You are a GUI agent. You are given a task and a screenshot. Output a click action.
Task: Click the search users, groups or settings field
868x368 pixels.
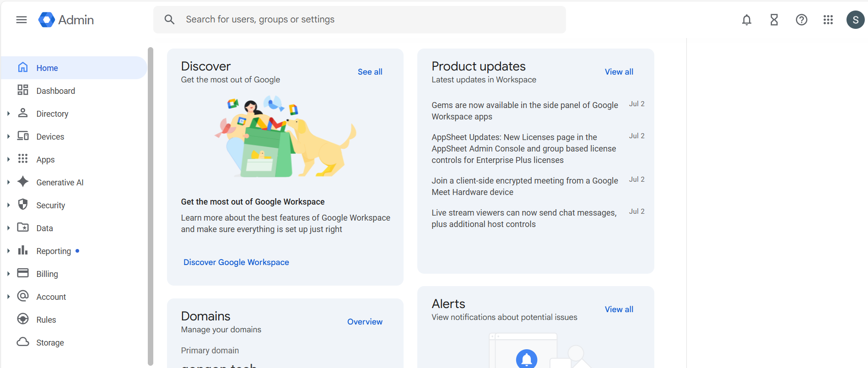(360, 20)
